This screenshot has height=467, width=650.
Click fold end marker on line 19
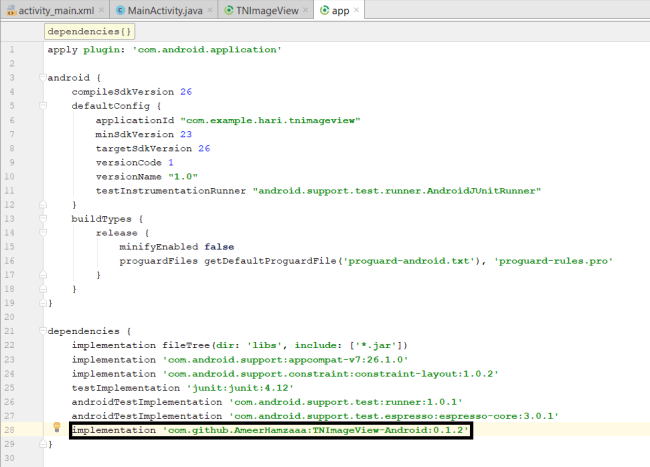pyautogui.click(x=43, y=303)
